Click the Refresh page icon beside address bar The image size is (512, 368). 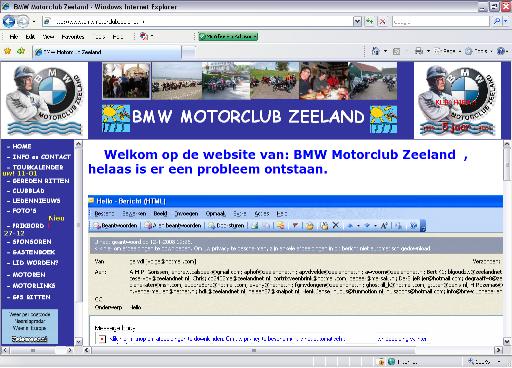click(370, 22)
